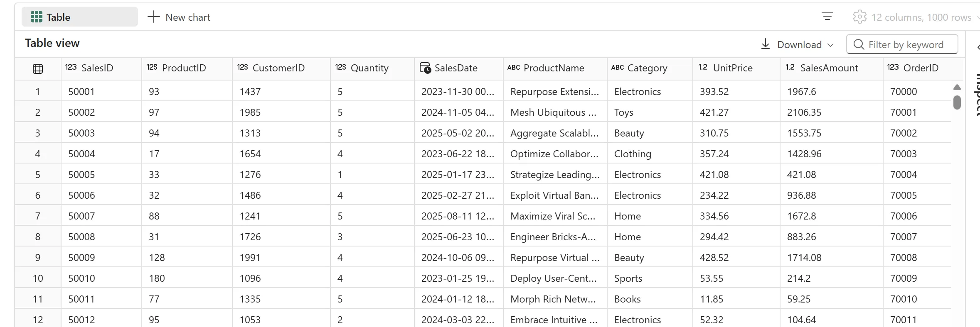Screen dimensions: 980x327
Task: Click the Download button
Action: pos(797,44)
